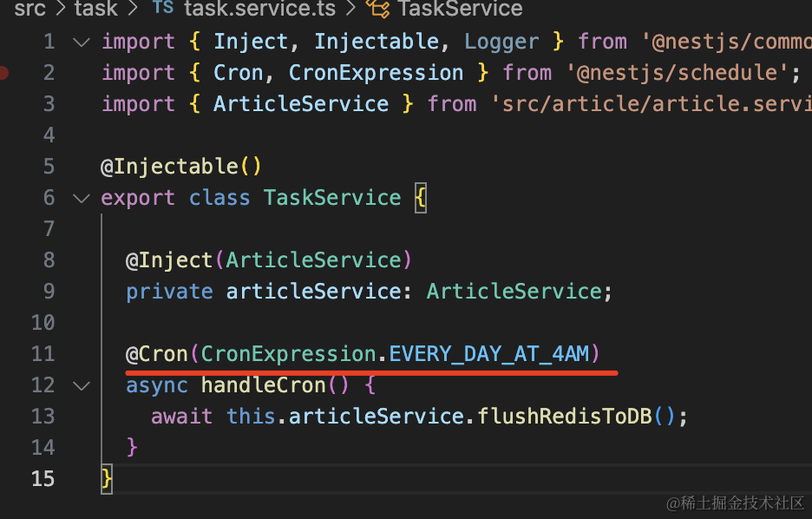
Task: Click CronExpression on line 11
Action: click(x=288, y=354)
